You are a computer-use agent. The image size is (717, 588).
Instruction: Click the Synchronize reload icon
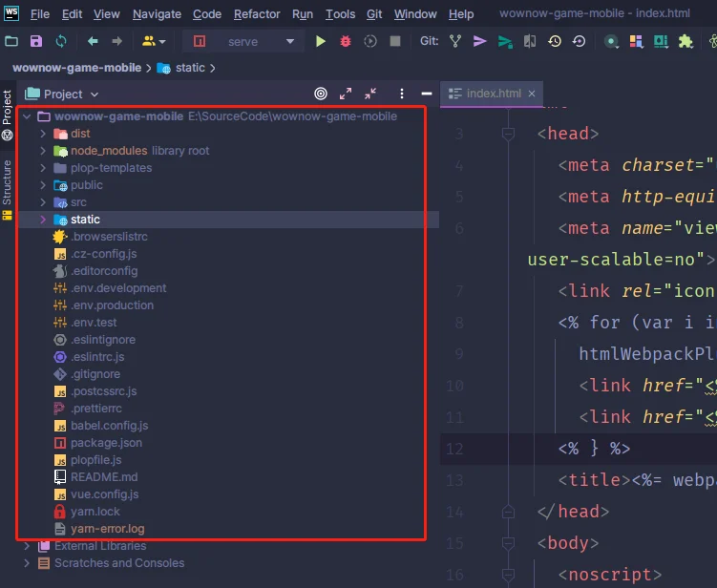[61, 42]
